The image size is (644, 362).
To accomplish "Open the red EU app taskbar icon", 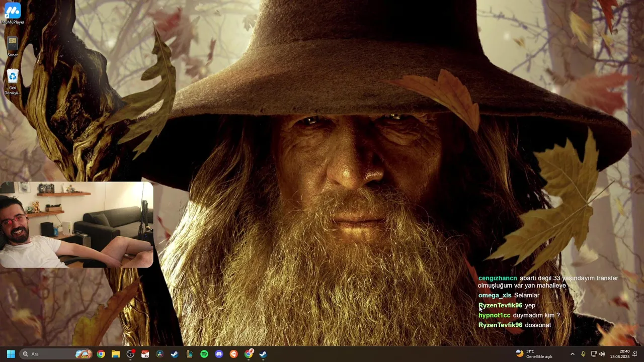I will [x=145, y=354].
